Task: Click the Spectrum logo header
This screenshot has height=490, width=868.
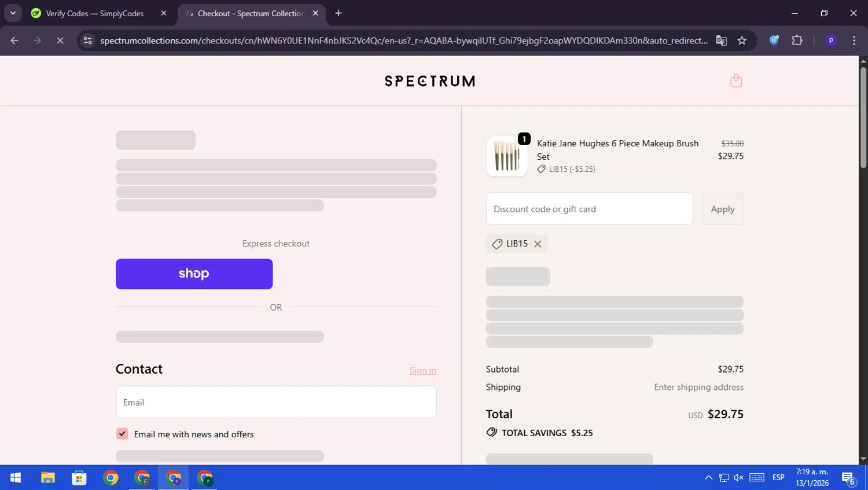Action: click(x=430, y=81)
